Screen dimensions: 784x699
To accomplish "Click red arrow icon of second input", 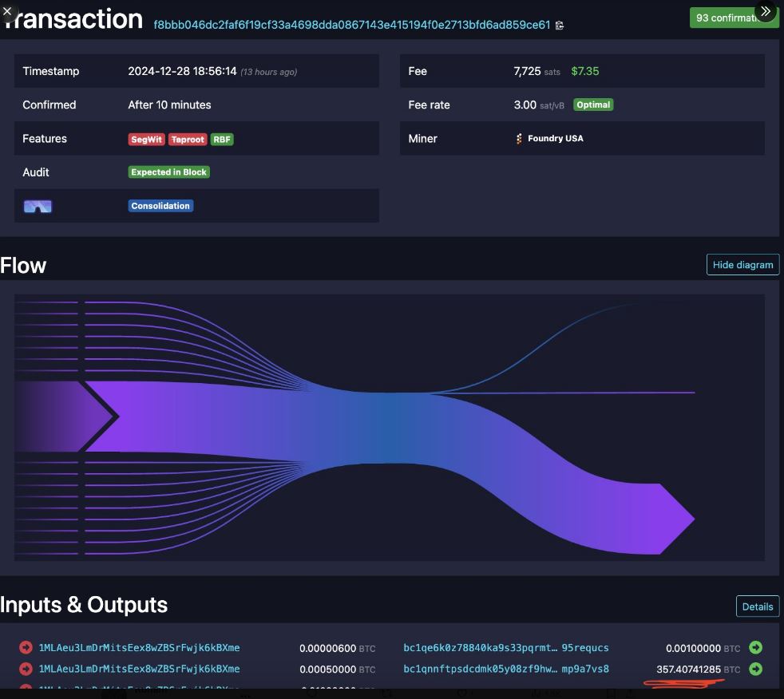I will 26,669.
